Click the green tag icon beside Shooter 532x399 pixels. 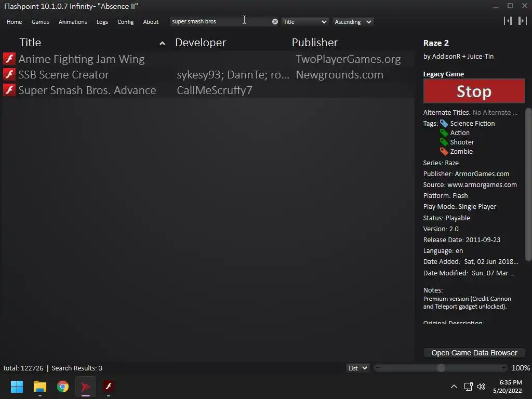[x=444, y=142]
